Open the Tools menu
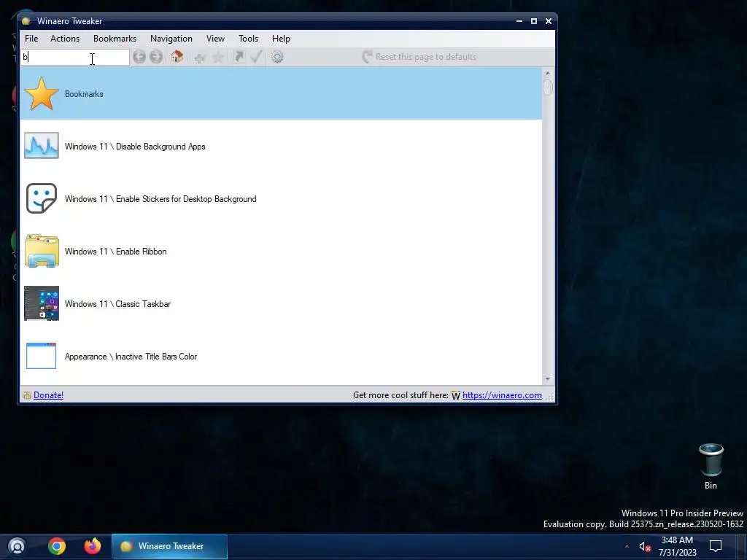 click(x=248, y=39)
